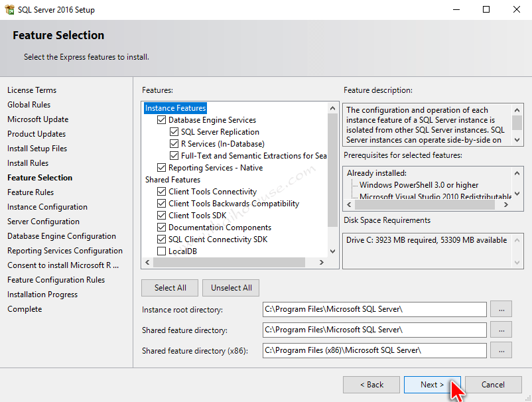
Task: Click Already installed prerequisites heading
Action: coord(377,173)
